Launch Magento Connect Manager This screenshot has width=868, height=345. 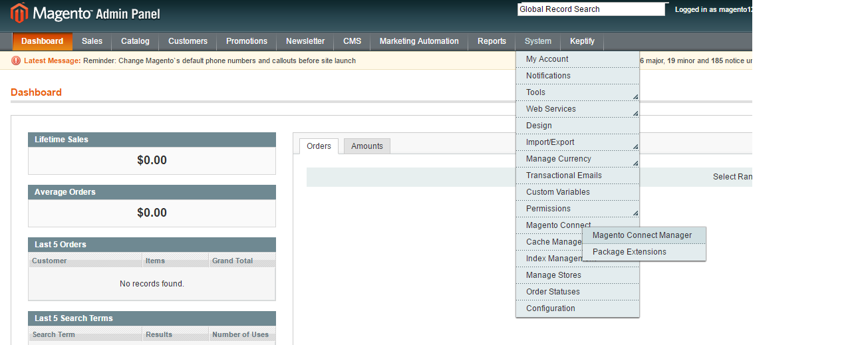click(644, 235)
